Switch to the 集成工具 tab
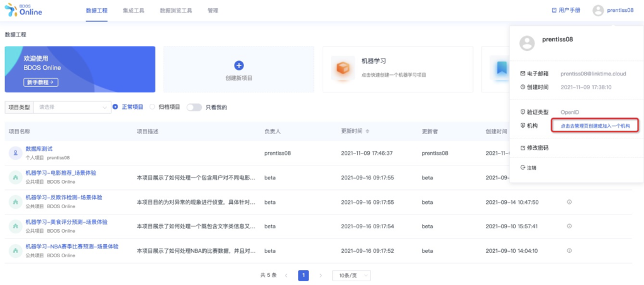Screen dimensions: 644x285 (x=133, y=11)
